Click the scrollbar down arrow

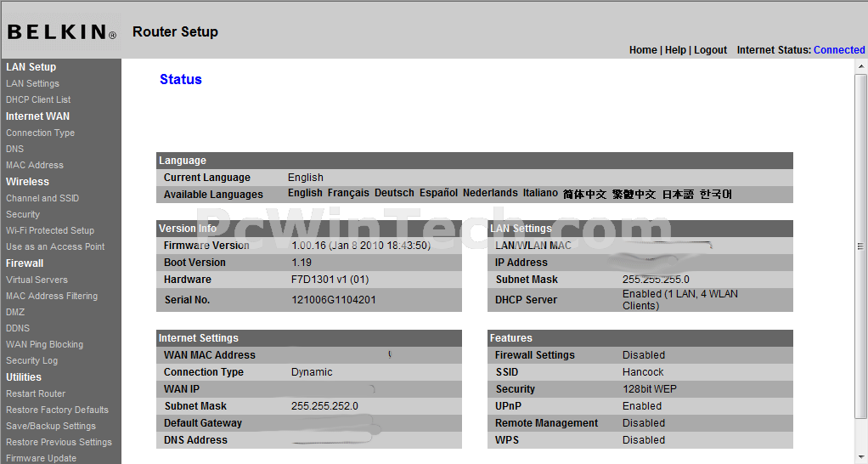pyautogui.click(x=861, y=458)
